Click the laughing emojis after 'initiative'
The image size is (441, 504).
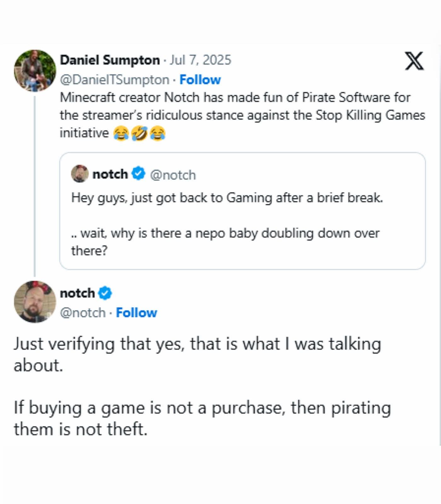139,133
